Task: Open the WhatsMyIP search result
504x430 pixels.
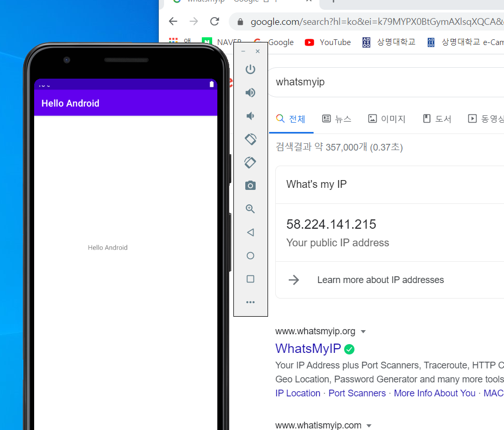Action: (308, 349)
